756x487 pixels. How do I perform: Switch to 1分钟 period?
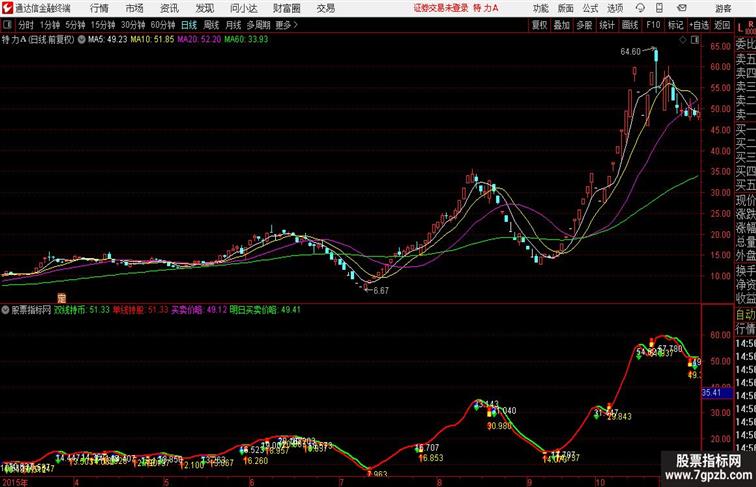pyautogui.click(x=50, y=25)
